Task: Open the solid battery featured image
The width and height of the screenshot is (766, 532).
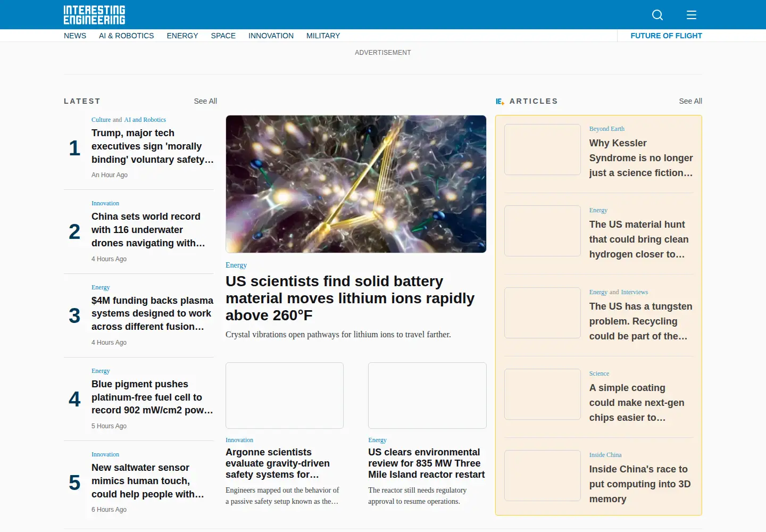Action: [356, 184]
